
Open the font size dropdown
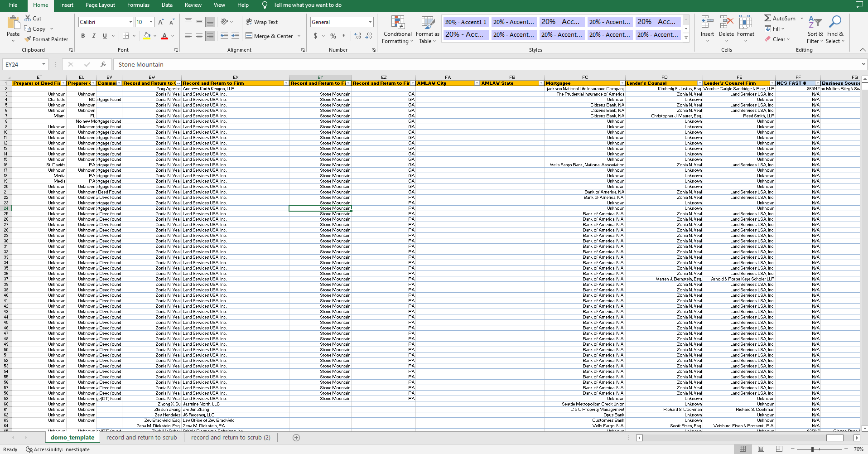[x=151, y=22]
